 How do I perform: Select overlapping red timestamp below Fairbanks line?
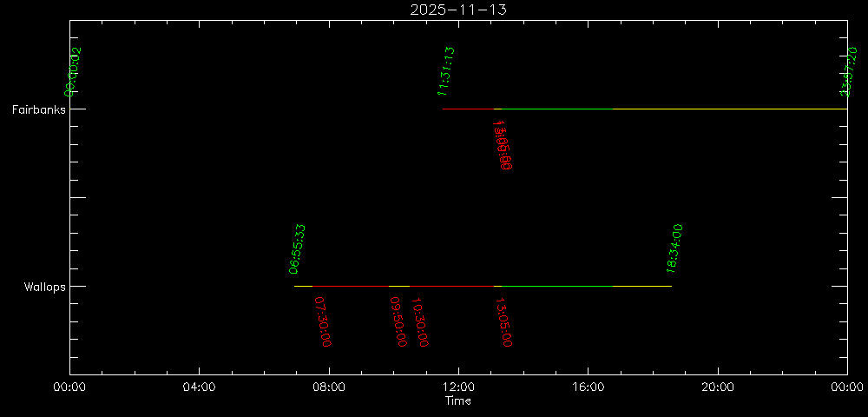click(503, 145)
